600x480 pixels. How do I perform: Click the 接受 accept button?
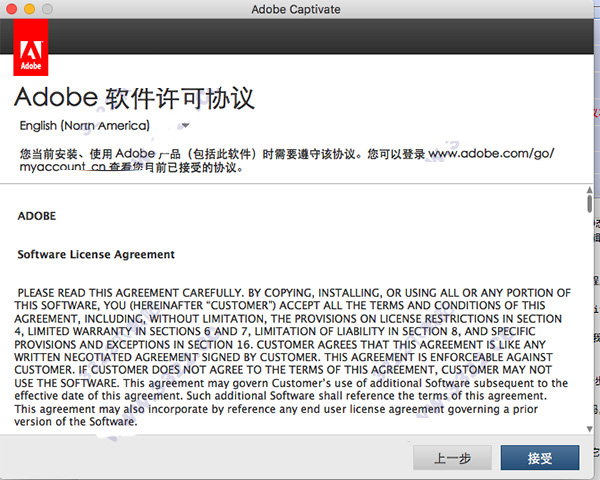[540, 457]
